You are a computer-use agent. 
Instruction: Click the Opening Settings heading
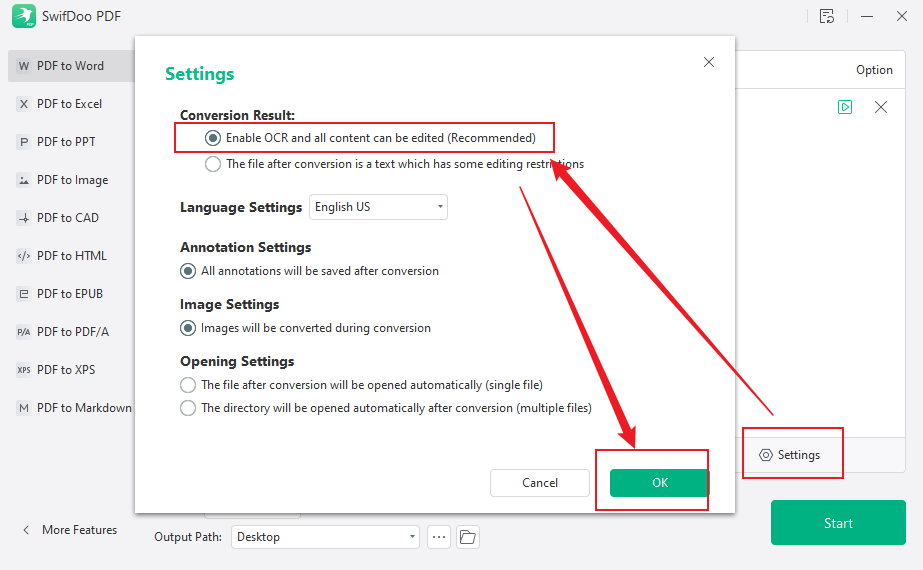237,362
